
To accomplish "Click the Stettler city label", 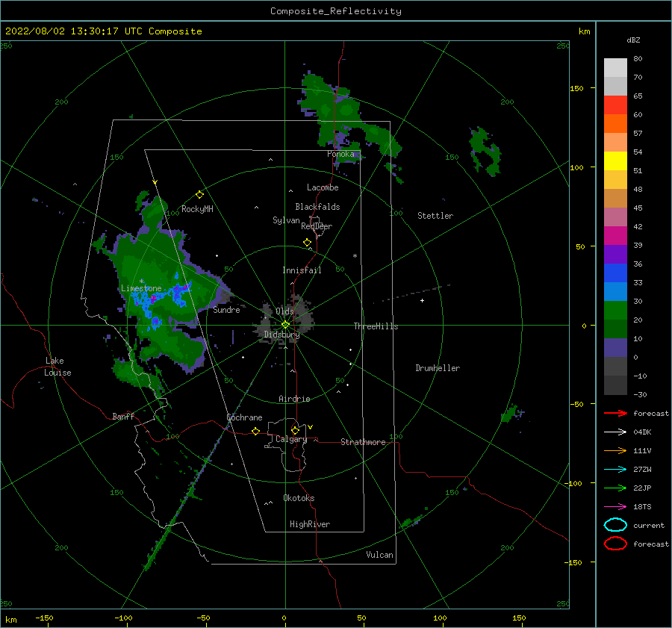I will (435, 216).
